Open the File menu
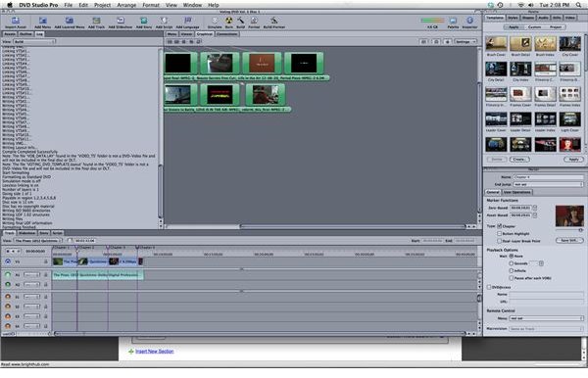The height and width of the screenshot is (378, 588). (69, 5)
